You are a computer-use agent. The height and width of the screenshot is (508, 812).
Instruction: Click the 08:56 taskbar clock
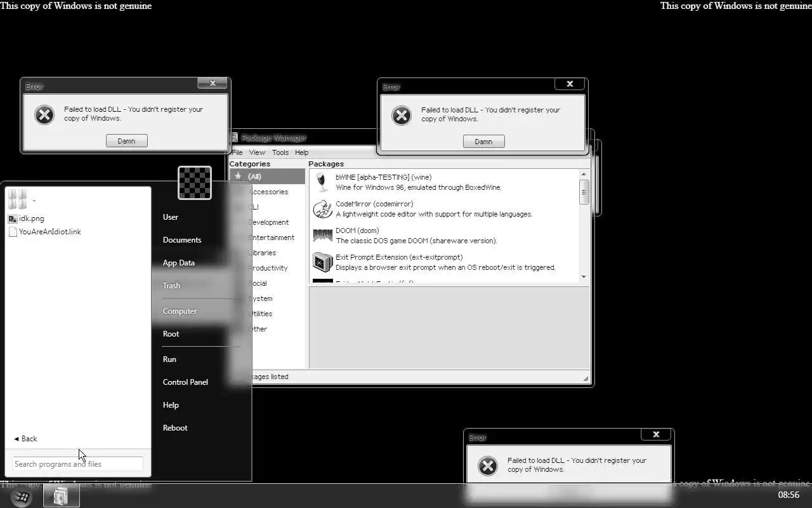[789, 495]
